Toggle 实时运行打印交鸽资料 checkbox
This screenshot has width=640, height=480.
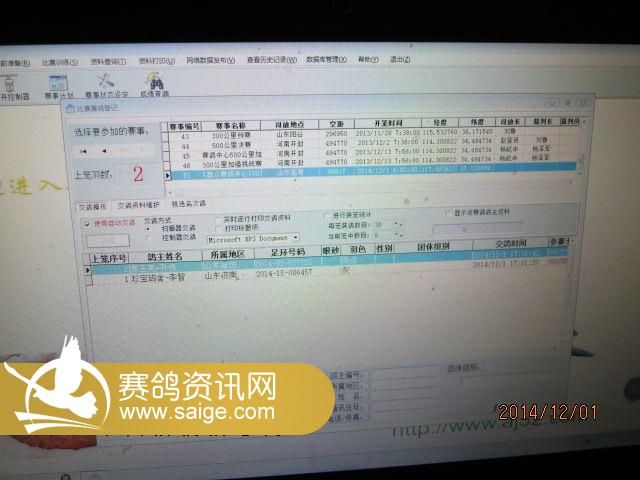pos(218,218)
